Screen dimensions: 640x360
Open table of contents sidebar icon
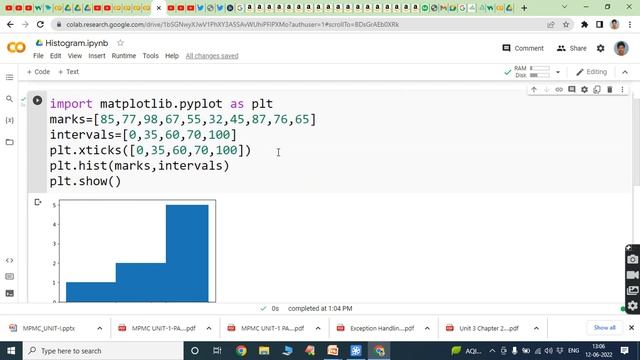tap(9, 78)
